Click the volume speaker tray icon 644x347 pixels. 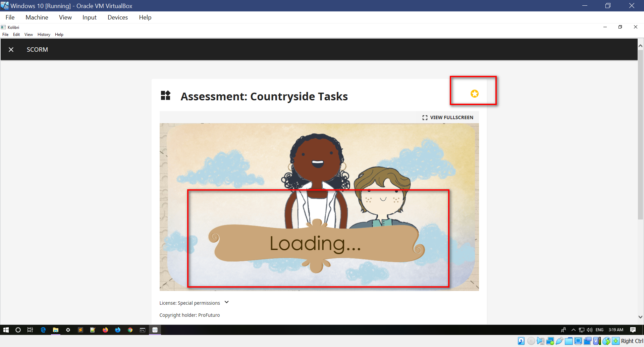[x=590, y=330]
